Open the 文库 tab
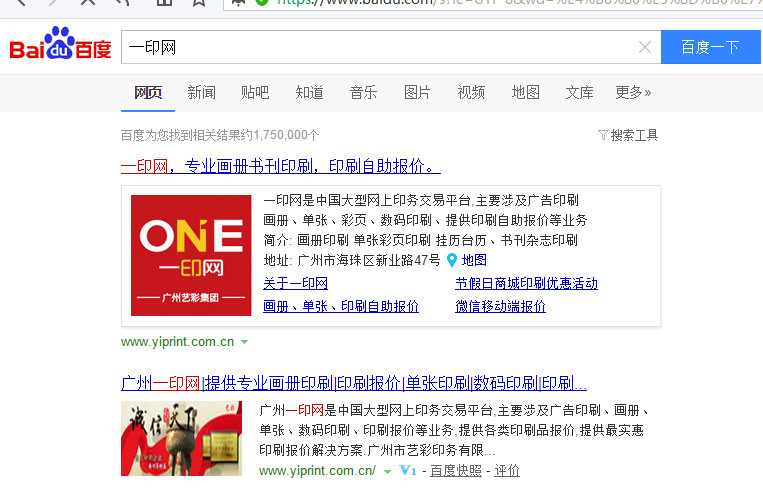The width and height of the screenshot is (763, 492). click(x=579, y=92)
